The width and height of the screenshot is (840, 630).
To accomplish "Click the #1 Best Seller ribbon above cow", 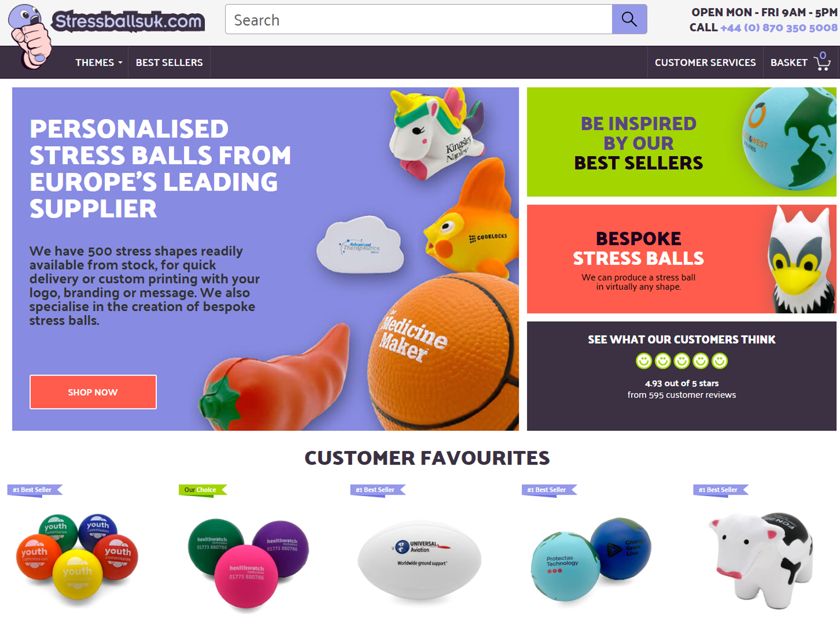I will coord(720,490).
